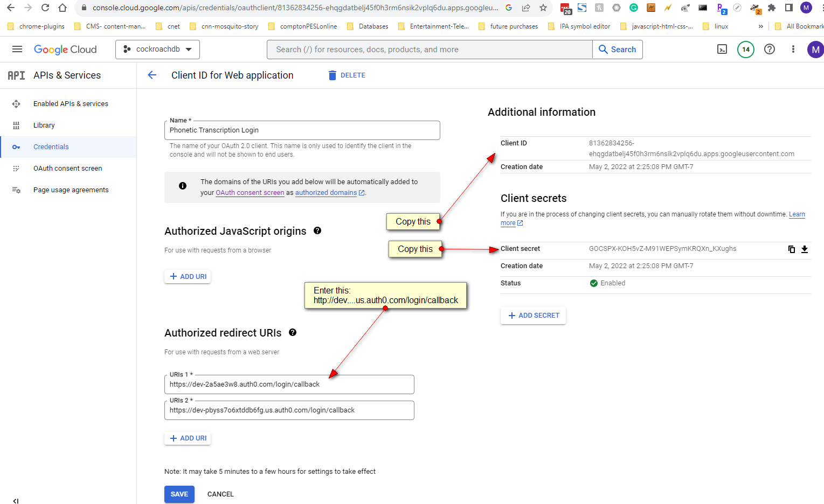This screenshot has width=824, height=504.
Task: Save the client settings
Action: tap(179, 494)
